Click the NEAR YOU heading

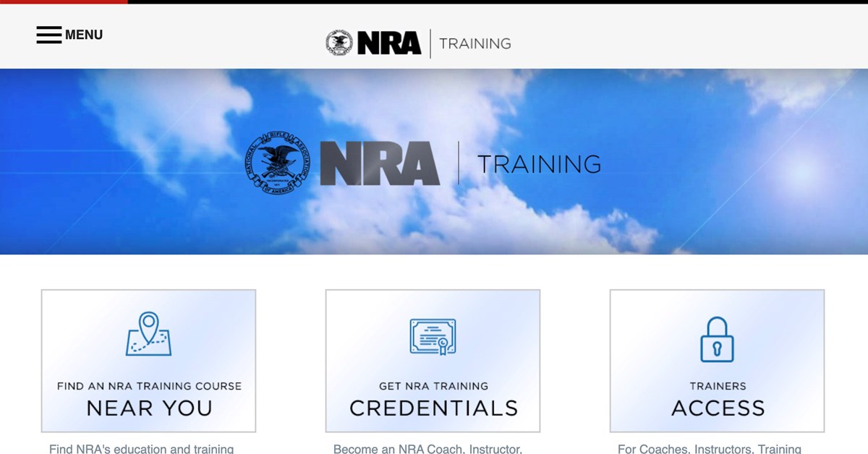149,408
